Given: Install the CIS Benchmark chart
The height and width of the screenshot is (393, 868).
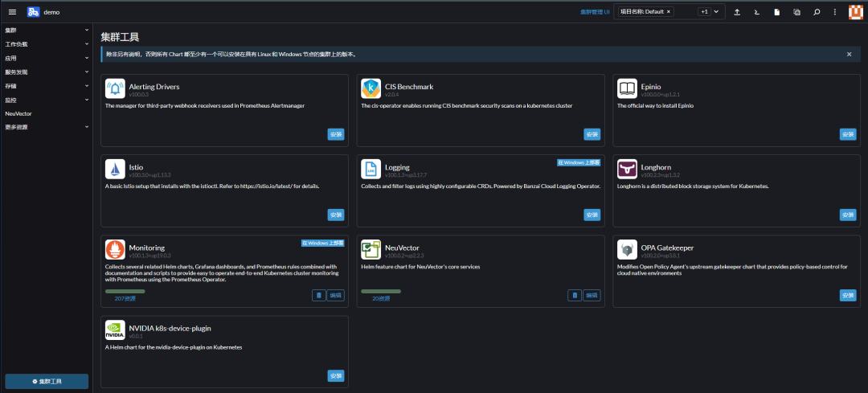Looking at the screenshot, I should tap(592, 134).
